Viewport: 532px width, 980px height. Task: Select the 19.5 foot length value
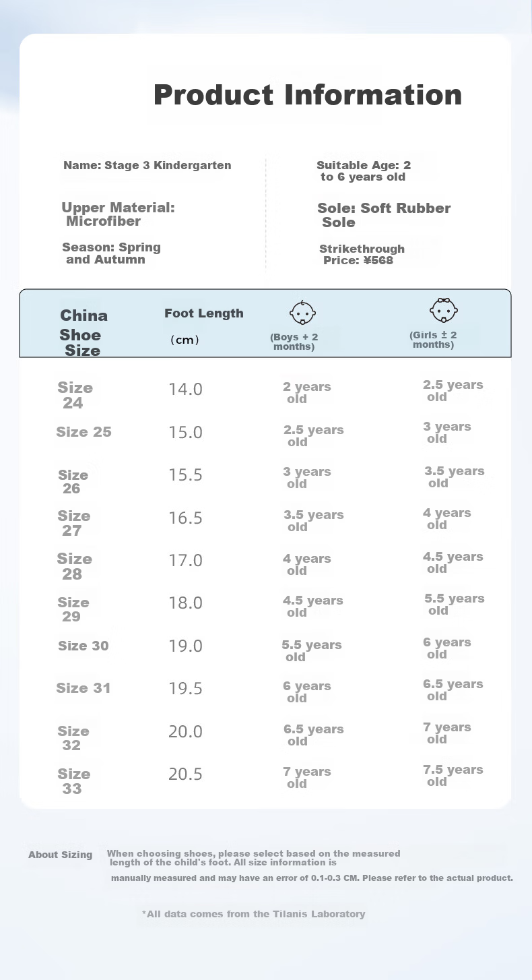coord(185,688)
